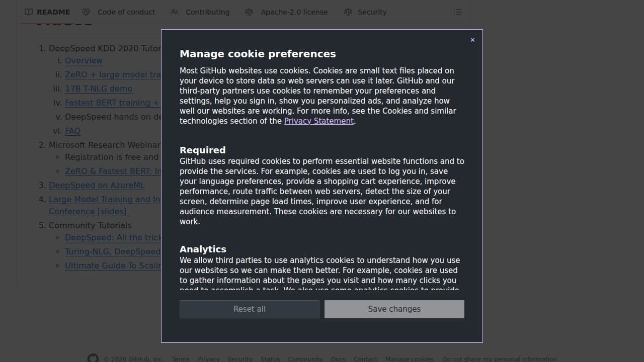Click Manage cookies in the footer
The height and width of the screenshot is (362, 644).
click(x=410, y=359)
